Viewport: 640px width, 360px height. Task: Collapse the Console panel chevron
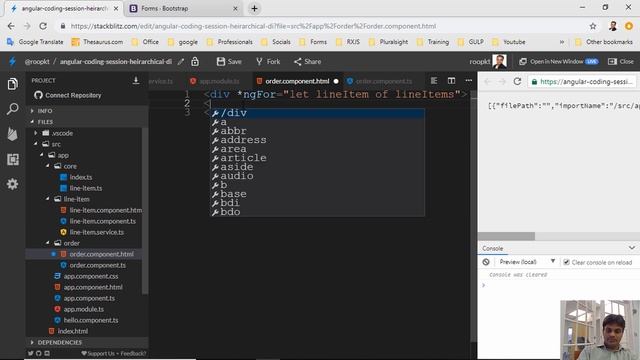[x=631, y=248]
